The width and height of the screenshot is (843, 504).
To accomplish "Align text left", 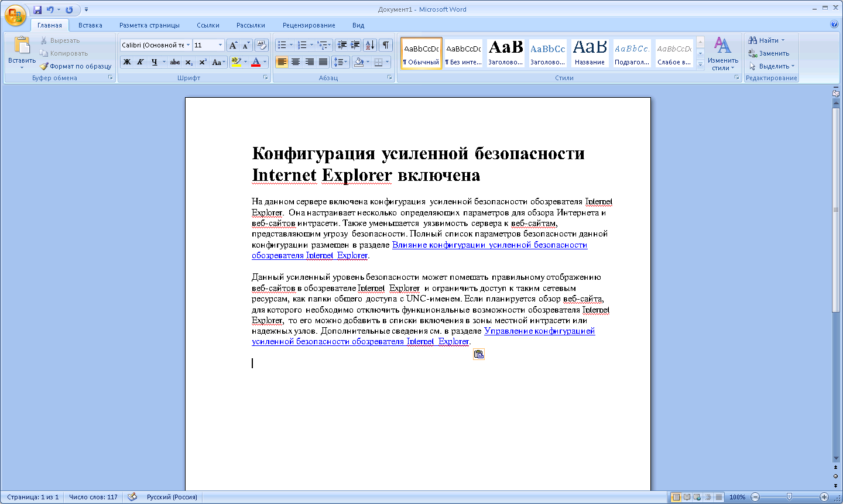I will point(282,61).
